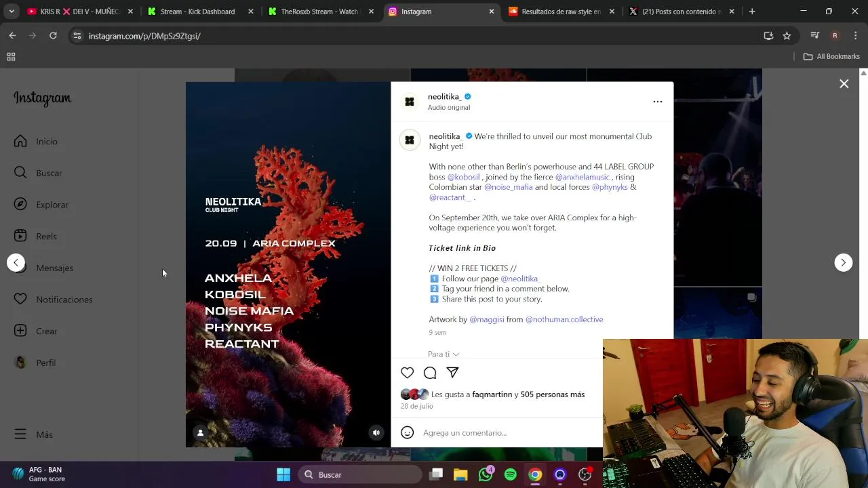Click the site info icon in address bar
Image resolution: width=868 pixels, height=488 pixels.
pyautogui.click(x=77, y=36)
